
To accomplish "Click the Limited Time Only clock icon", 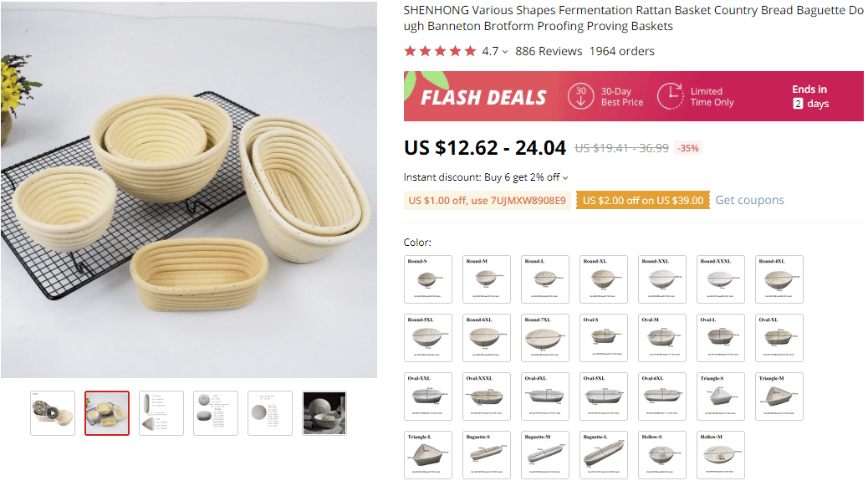I will [670, 96].
